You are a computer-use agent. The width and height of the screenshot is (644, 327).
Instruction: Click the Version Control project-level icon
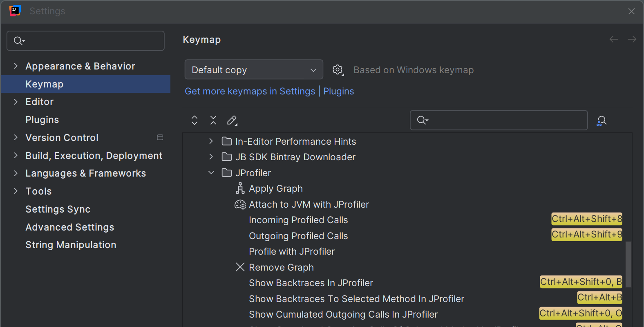pos(160,138)
